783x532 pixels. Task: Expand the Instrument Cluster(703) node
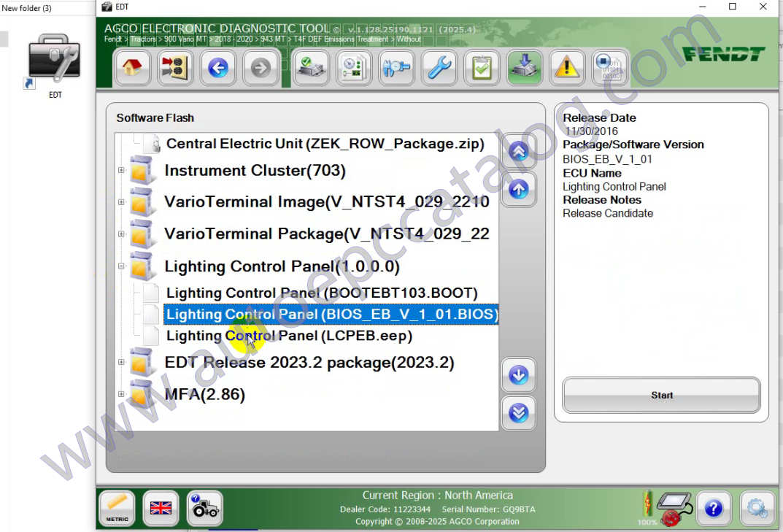pos(121,170)
